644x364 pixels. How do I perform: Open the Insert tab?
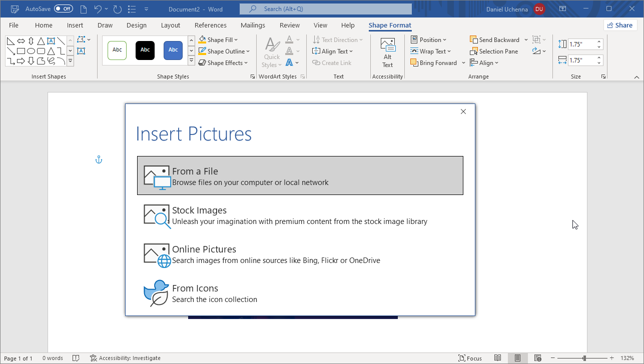75,25
